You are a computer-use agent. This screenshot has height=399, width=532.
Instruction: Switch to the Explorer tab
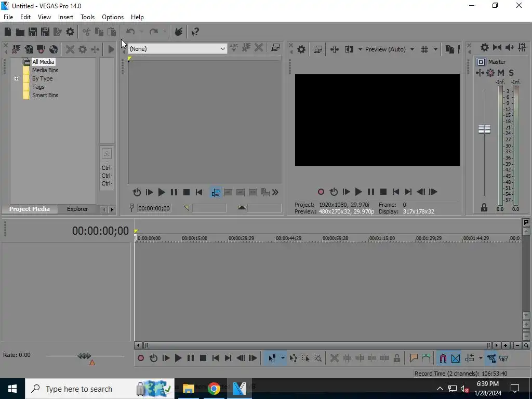77,209
